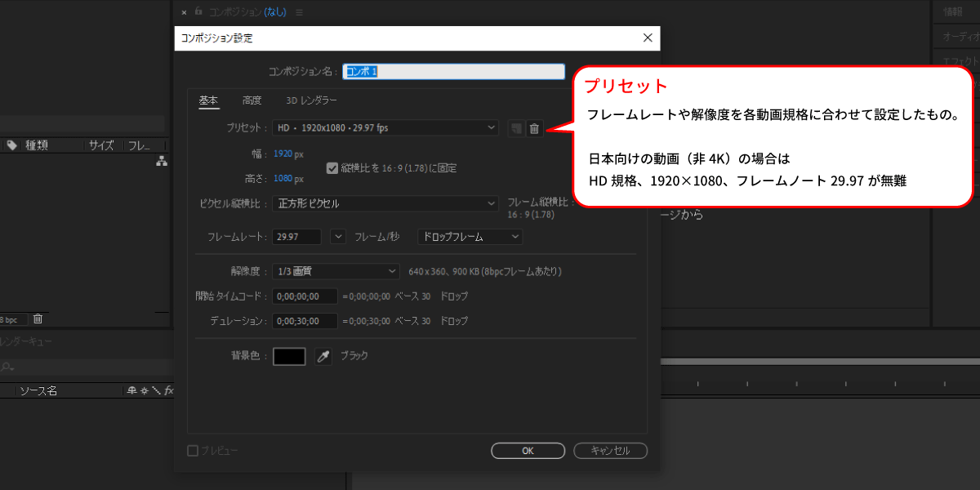Click the OK button

click(528, 451)
